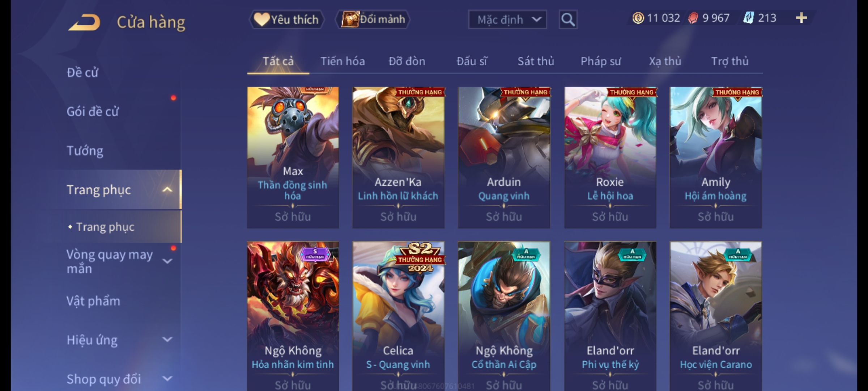Open the search magnifier icon

[x=568, y=20]
